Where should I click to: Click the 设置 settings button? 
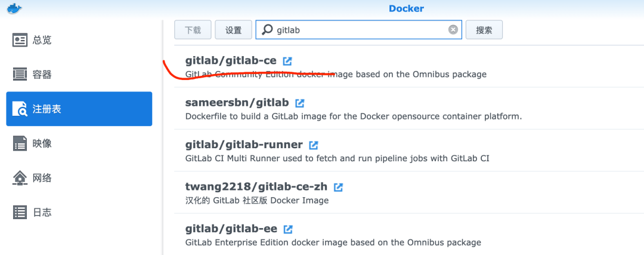(233, 30)
